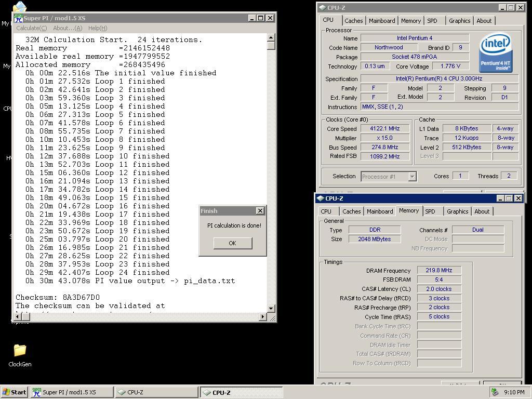Image resolution: width=532 pixels, height=399 pixels.
Task: Open ClockGen folder on desktop
Action: (20, 355)
